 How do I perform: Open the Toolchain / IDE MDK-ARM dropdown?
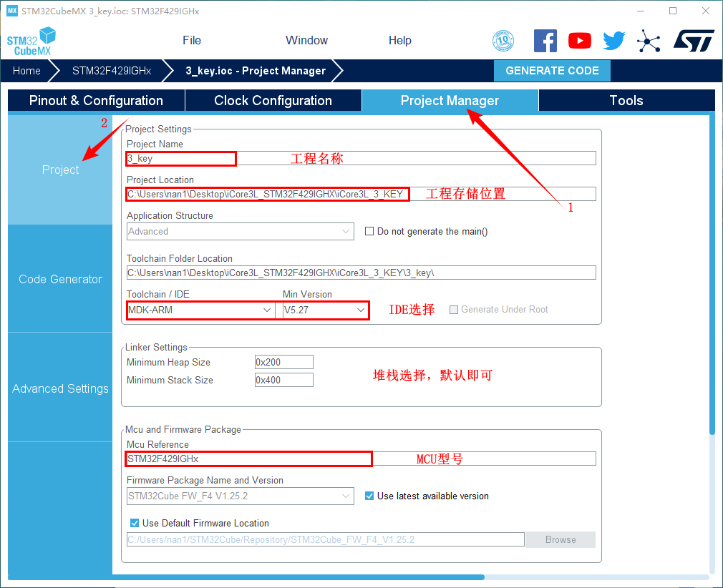coord(200,310)
